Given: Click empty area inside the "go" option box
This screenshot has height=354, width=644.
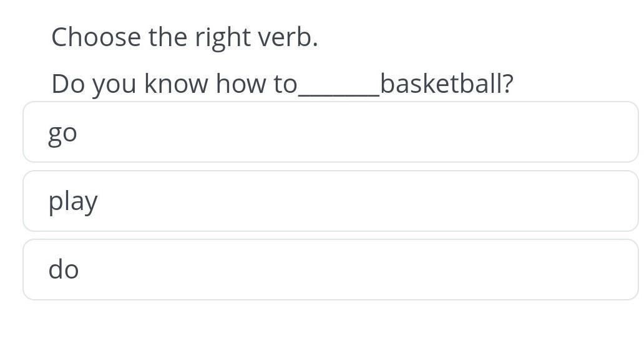Looking at the screenshot, I should click(x=369, y=132).
